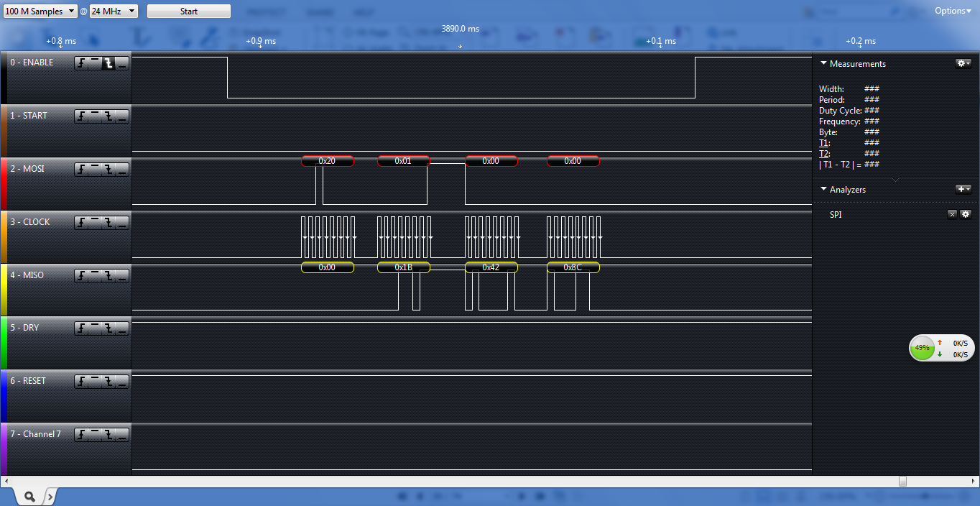Set low level trigger on 3 - CLOCK

click(x=122, y=222)
